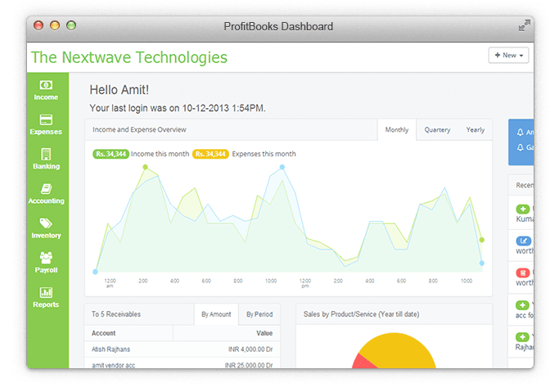Click the Value column header
The width and height of the screenshot is (559, 392).
(x=264, y=333)
